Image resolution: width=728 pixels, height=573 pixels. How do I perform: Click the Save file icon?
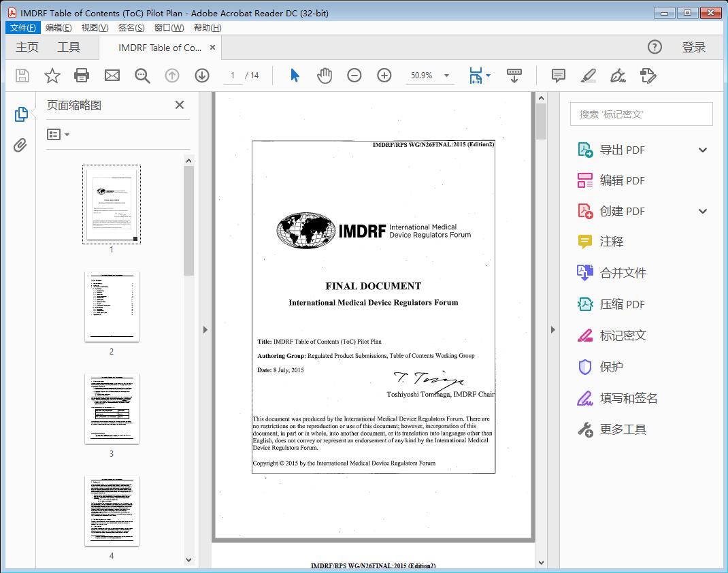click(21, 75)
